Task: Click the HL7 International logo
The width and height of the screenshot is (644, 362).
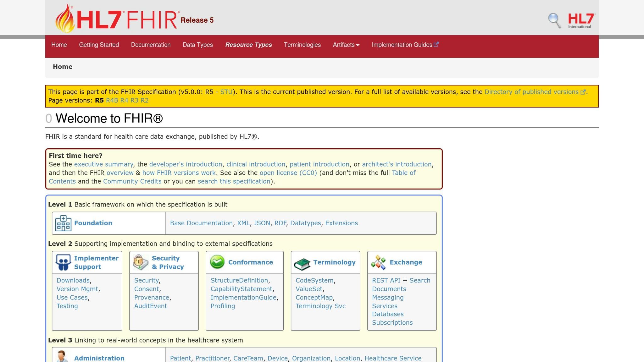Action: 580,19
